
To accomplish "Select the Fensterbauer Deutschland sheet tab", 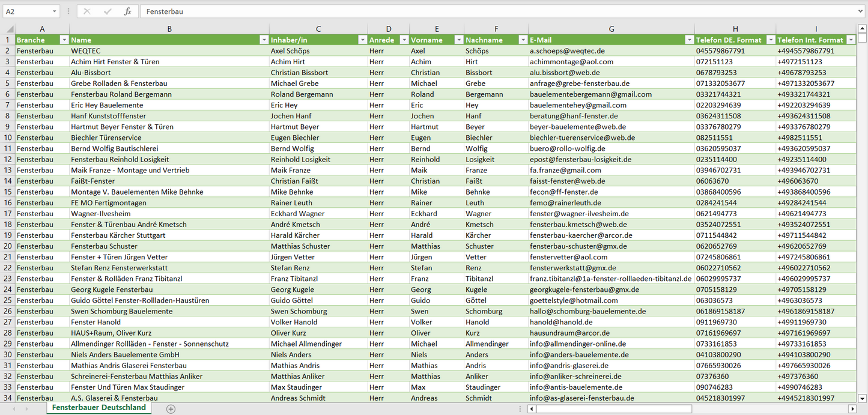I will pyautogui.click(x=99, y=408).
